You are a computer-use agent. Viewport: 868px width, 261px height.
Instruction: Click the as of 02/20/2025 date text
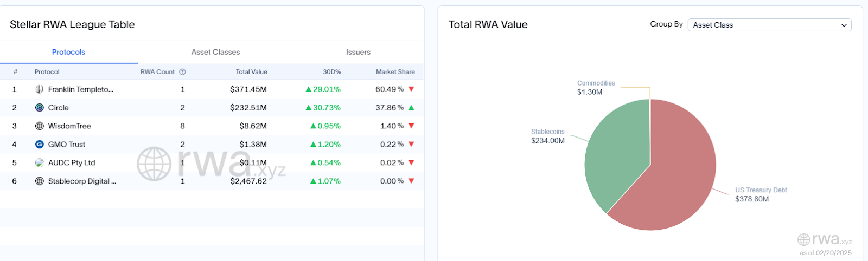(x=825, y=253)
